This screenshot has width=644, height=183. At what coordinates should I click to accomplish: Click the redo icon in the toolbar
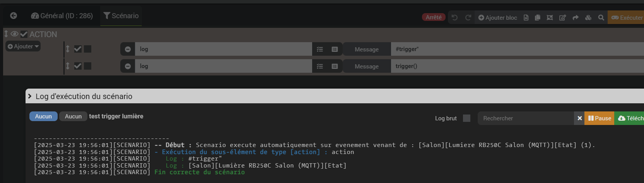(468, 17)
